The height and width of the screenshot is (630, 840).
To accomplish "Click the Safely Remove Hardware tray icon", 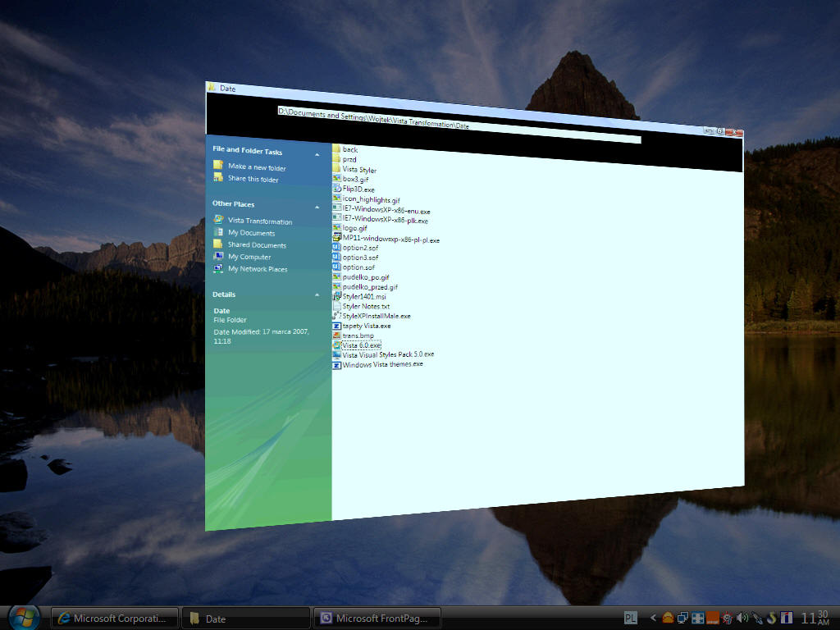I will click(x=757, y=618).
